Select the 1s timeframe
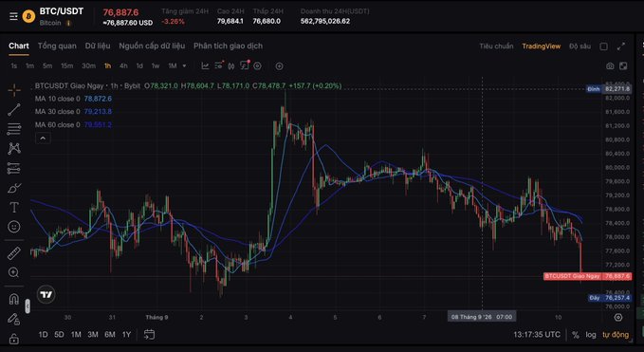This screenshot has height=352, width=644. [x=14, y=65]
